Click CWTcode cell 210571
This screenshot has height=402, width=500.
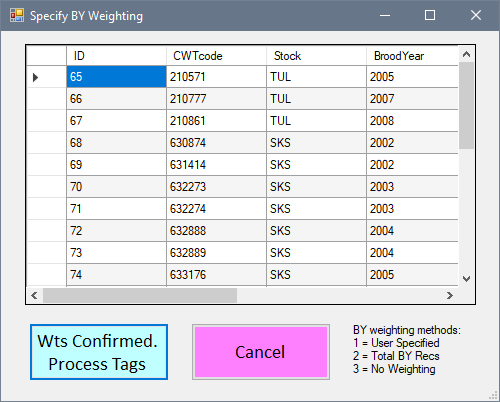click(216, 77)
